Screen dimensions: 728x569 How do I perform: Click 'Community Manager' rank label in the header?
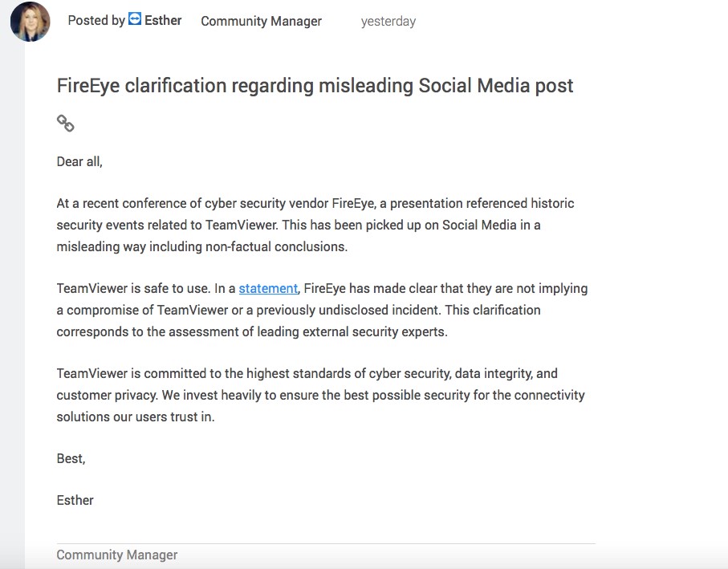[261, 21]
